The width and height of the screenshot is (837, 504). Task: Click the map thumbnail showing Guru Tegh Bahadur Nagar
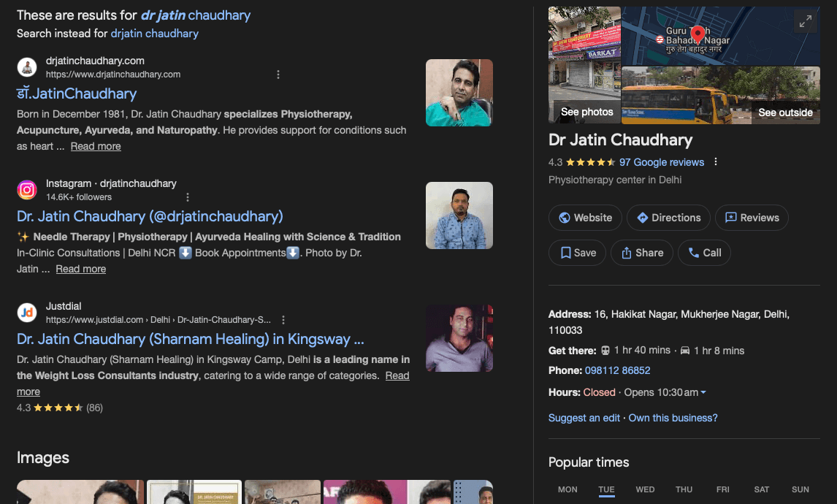(x=721, y=36)
